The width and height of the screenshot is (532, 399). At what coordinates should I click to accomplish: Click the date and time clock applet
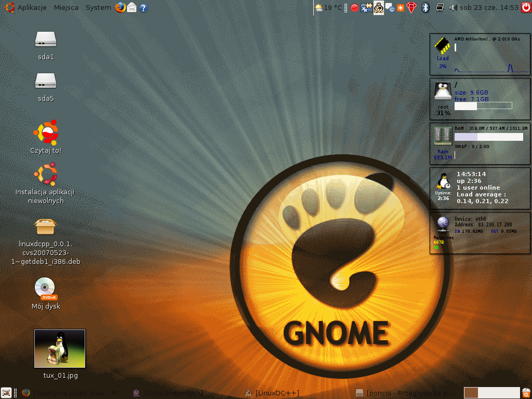pyautogui.click(x=489, y=7)
